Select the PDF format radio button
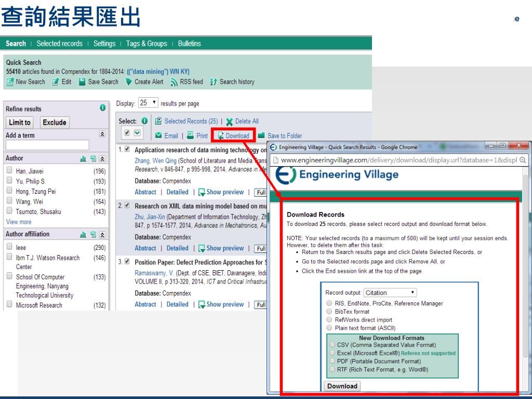Image resolution: width=532 pixels, height=399 pixels. coord(332,361)
